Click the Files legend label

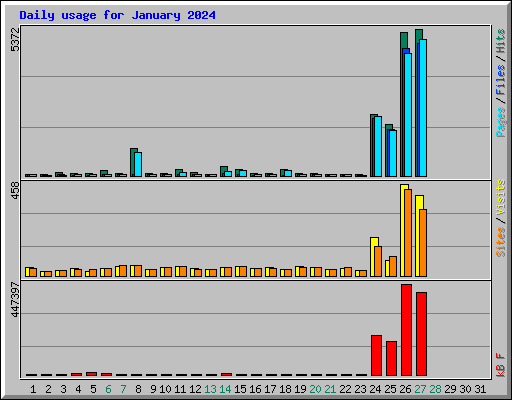point(501,79)
